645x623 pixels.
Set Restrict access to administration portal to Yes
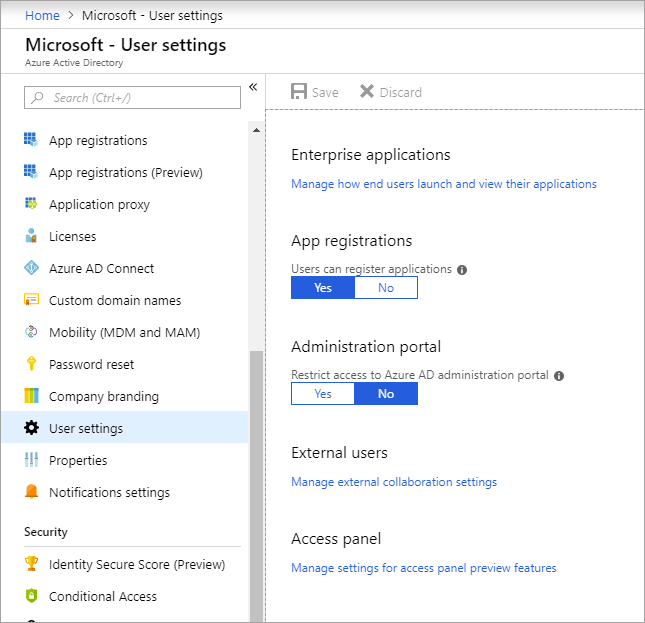(x=323, y=394)
